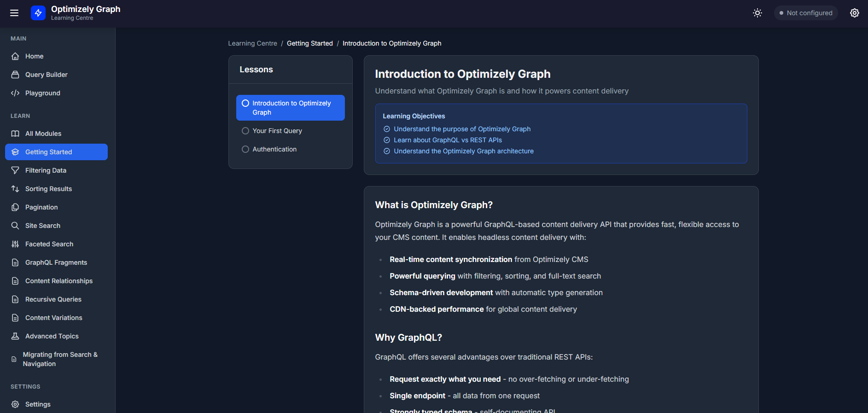
Task: Open Sorting Results in the sidebar
Action: click(48, 189)
